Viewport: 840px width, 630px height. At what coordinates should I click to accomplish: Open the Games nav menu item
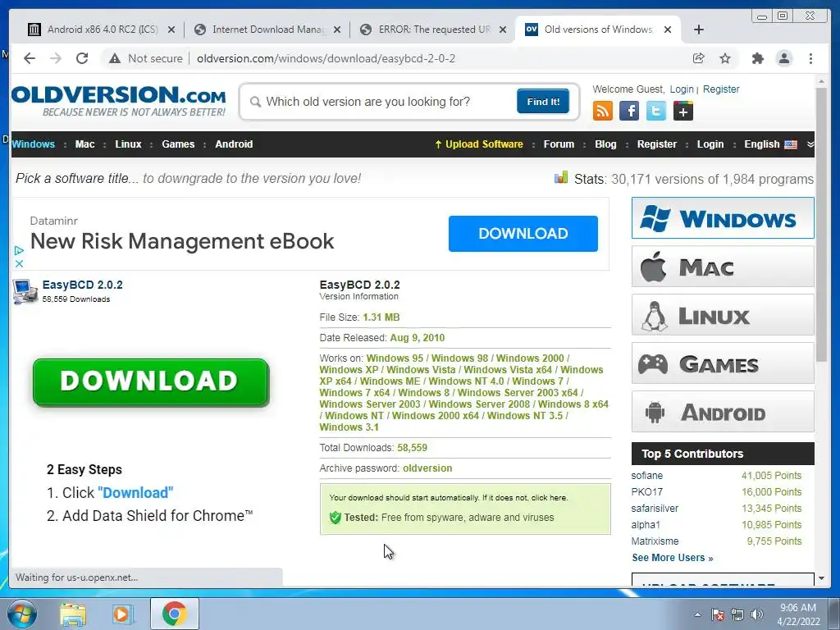(x=178, y=144)
